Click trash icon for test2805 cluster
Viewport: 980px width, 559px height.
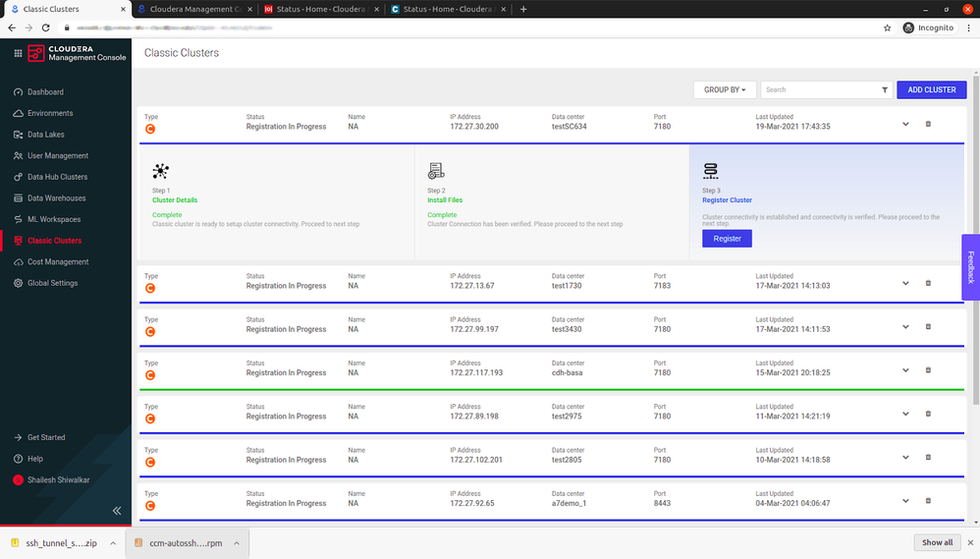click(x=928, y=457)
